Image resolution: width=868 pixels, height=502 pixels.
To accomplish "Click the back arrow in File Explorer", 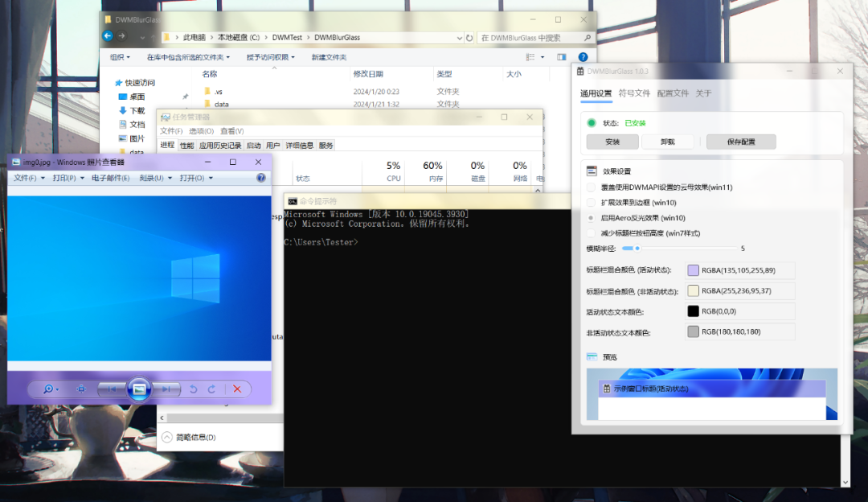I will click(x=108, y=36).
